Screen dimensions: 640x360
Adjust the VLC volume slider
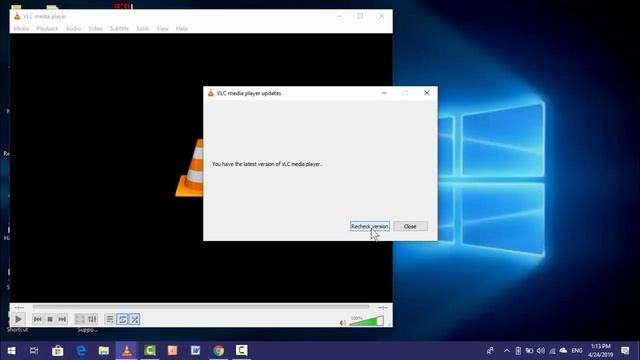coord(367,321)
